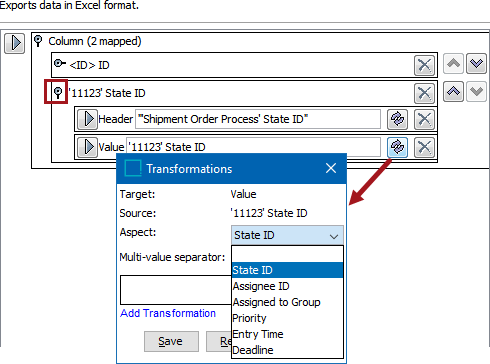This screenshot has width=490, height=364.
Task: Remove the <ID> ID column mapping
Action: tap(424, 65)
